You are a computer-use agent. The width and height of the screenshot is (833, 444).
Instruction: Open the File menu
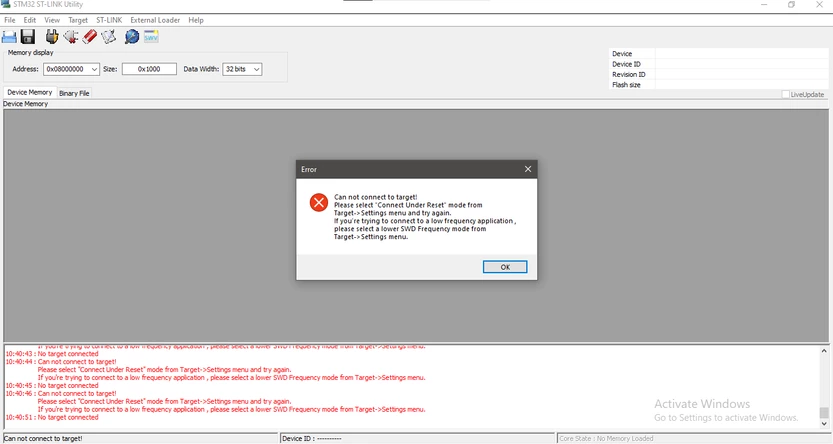click(10, 20)
